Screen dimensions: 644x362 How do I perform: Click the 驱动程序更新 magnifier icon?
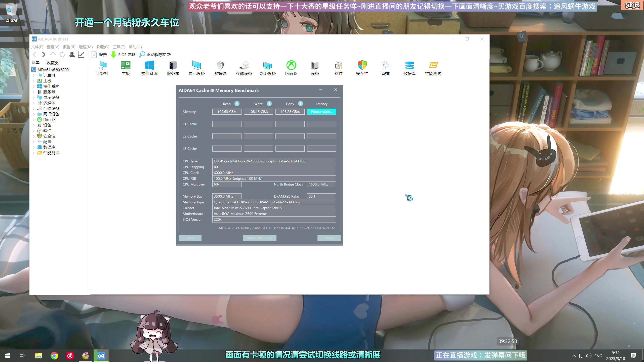pos(142,55)
